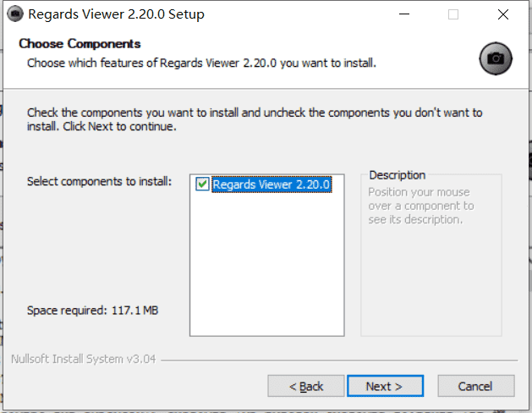The image size is (532, 413).
Task: Uncheck the Regards Viewer 2.20.0 component checkbox
Action: pos(202,184)
